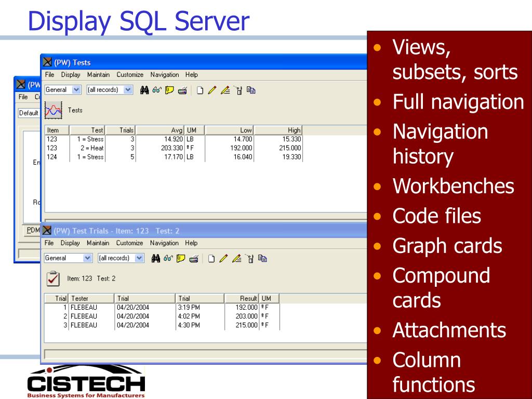
Task: Open the Display menu in Tests window
Action: click(x=71, y=74)
